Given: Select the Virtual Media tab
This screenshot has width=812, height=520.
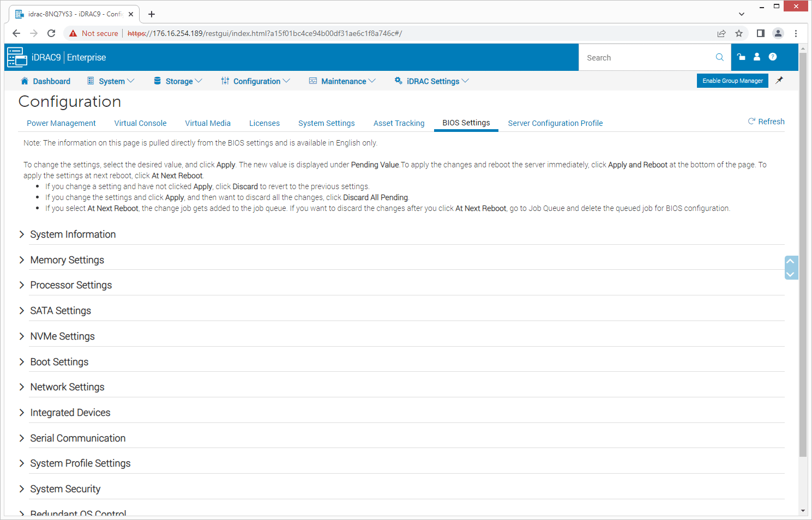Looking at the screenshot, I should click(x=208, y=123).
